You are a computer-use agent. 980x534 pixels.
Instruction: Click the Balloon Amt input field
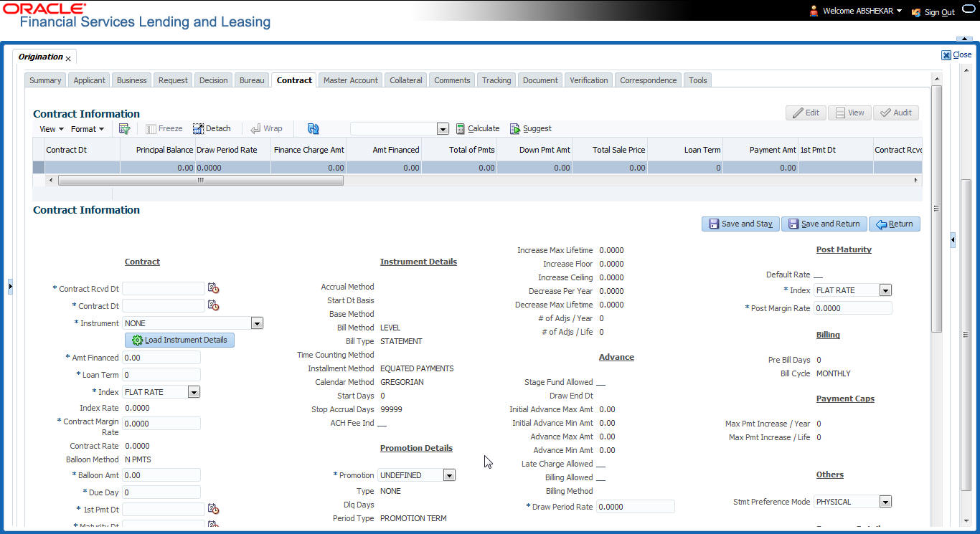pyautogui.click(x=161, y=475)
